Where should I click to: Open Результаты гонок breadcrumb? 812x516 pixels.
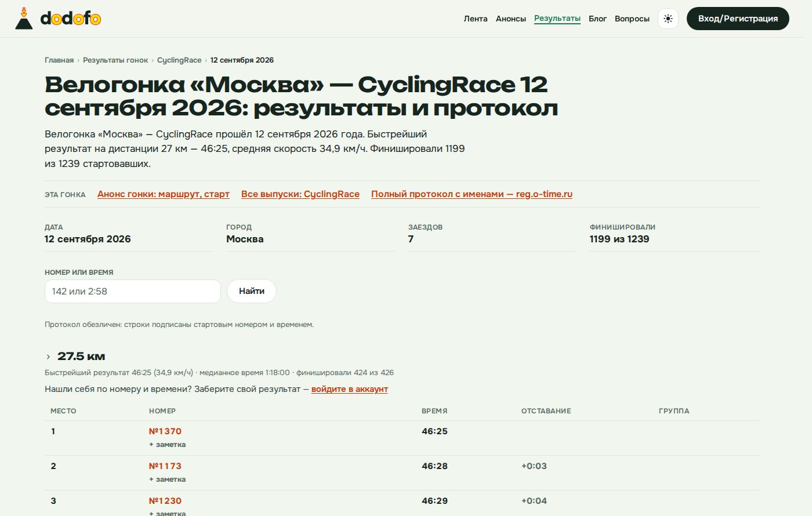point(115,60)
